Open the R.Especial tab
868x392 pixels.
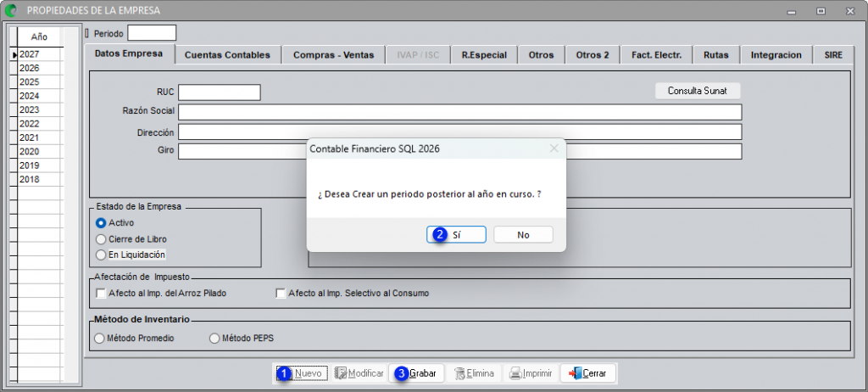click(484, 55)
